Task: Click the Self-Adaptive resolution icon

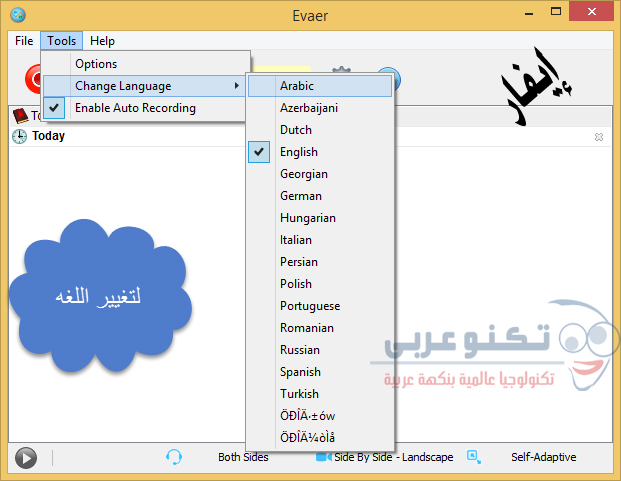Action: pos(474,457)
